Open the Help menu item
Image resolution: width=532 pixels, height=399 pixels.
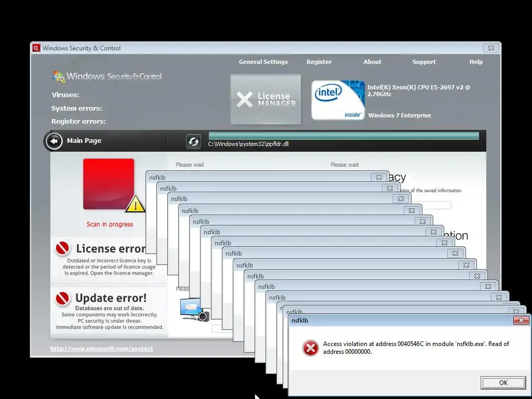point(476,62)
